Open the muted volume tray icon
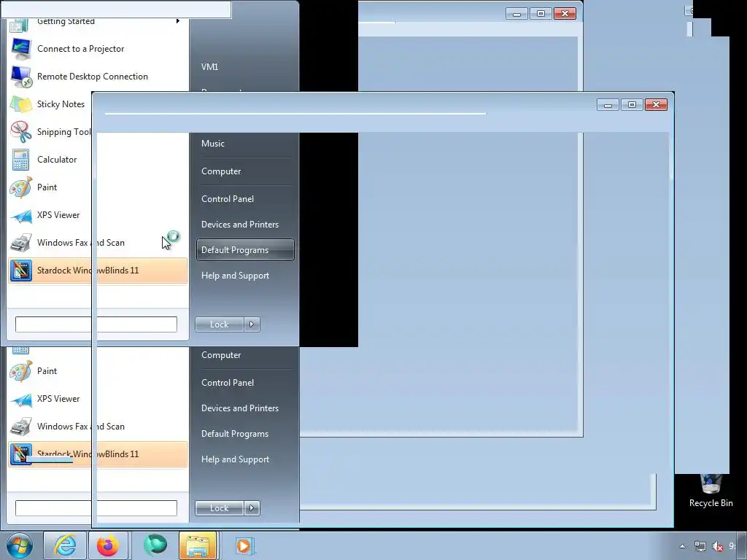This screenshot has width=747, height=560. coord(718,546)
